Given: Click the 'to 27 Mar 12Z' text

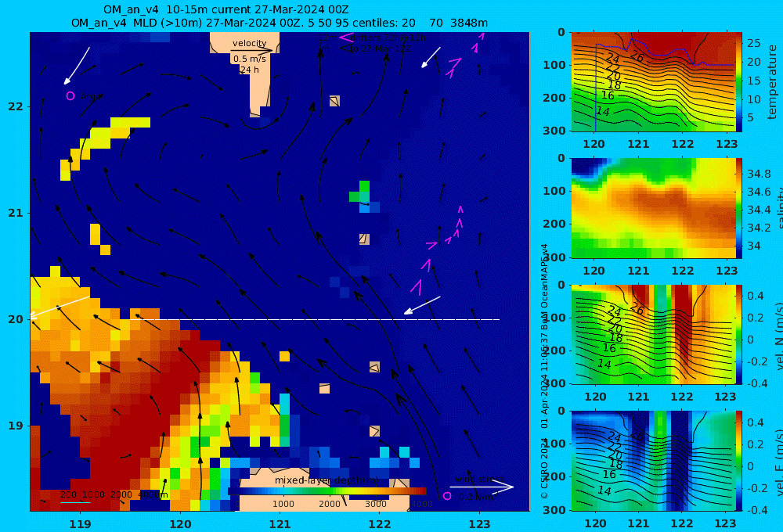Looking at the screenshot, I should point(380,49).
